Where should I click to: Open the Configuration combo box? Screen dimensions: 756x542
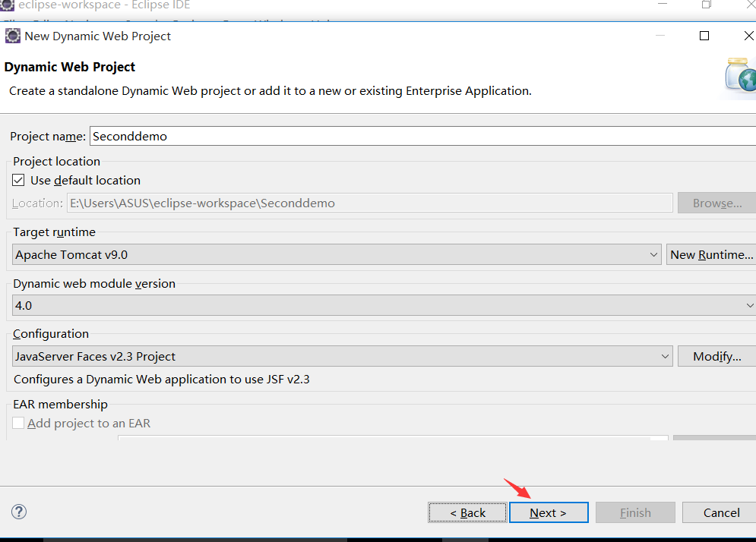(x=343, y=356)
